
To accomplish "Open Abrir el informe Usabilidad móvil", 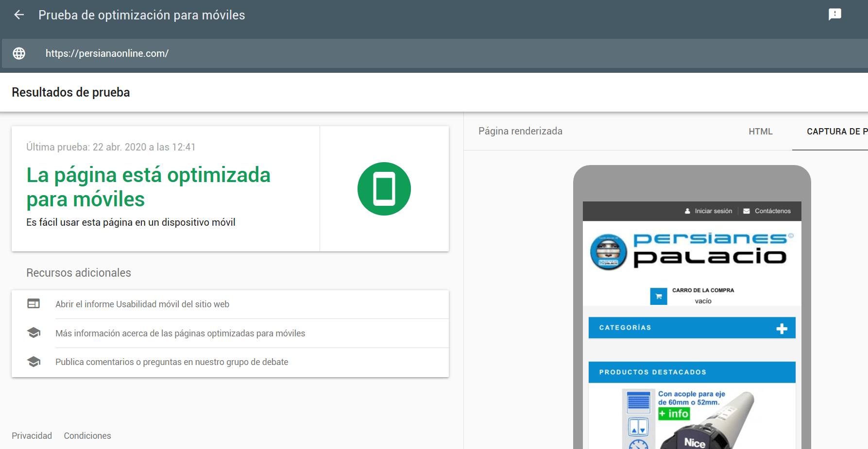I will coord(142,304).
